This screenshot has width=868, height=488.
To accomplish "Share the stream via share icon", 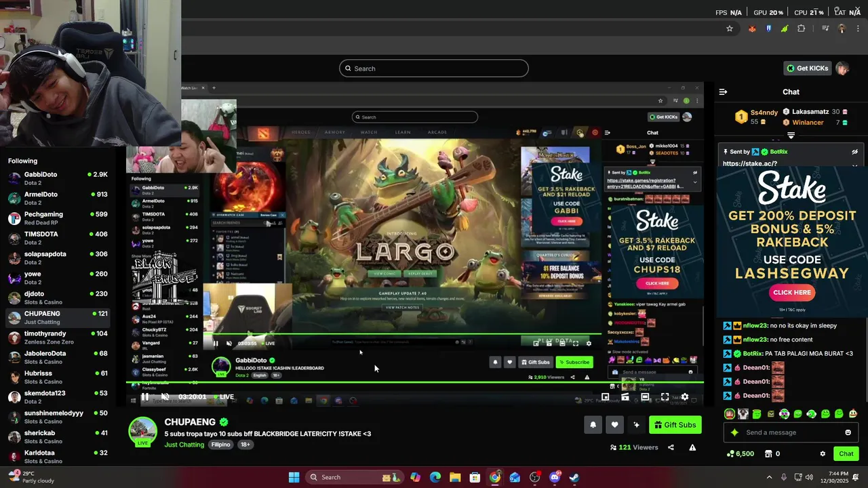I will (x=671, y=447).
